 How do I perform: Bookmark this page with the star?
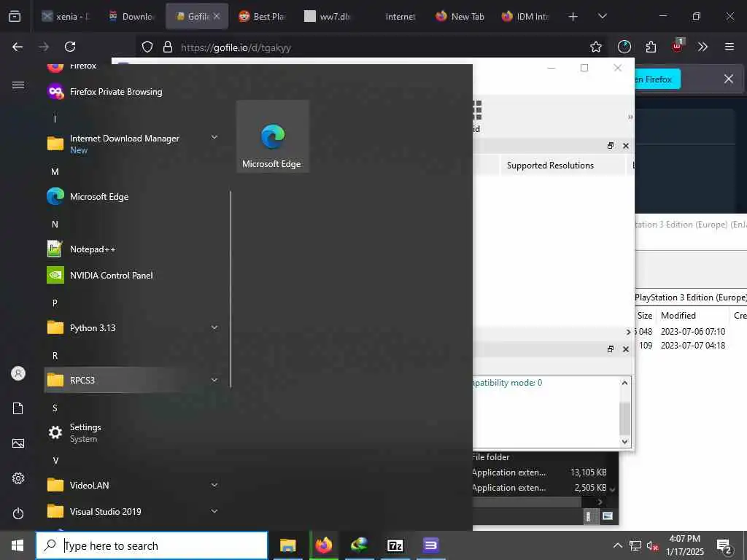(595, 47)
